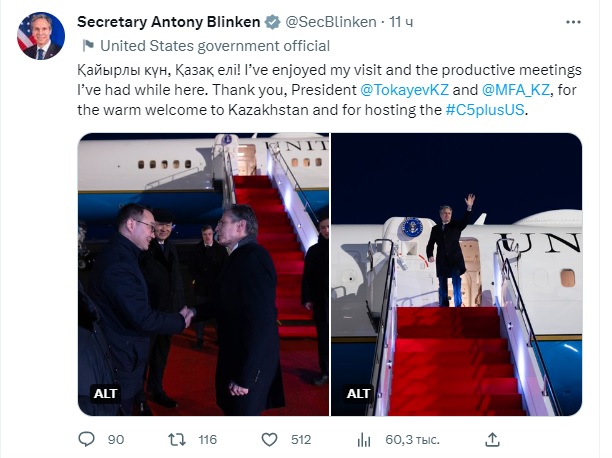Show ALT text for the waving photo
Screen dimensions: 612x458
coord(359,393)
